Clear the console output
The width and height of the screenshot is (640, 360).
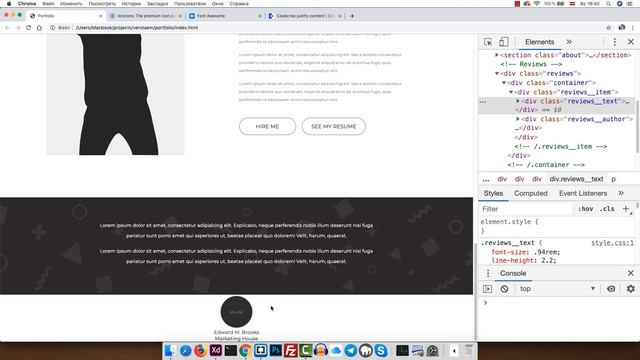click(x=504, y=289)
